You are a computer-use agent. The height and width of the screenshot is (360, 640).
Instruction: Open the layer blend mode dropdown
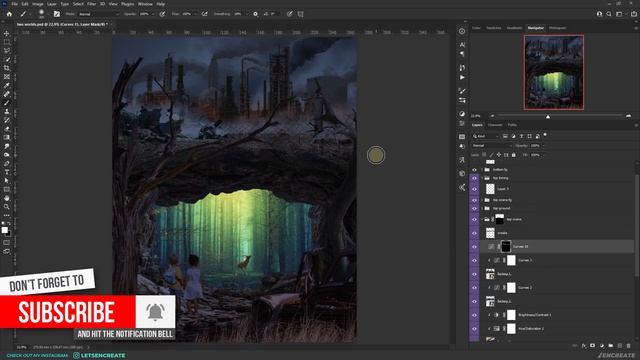[x=491, y=146]
